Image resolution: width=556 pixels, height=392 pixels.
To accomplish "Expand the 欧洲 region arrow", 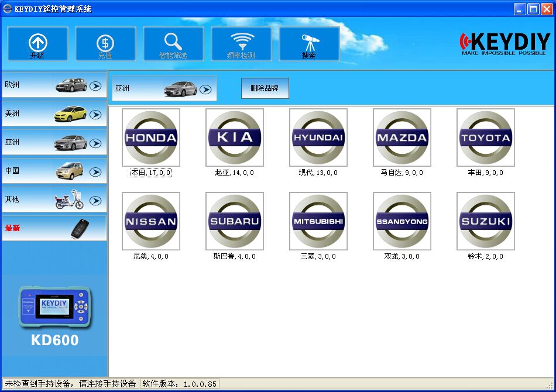I will click(x=95, y=86).
